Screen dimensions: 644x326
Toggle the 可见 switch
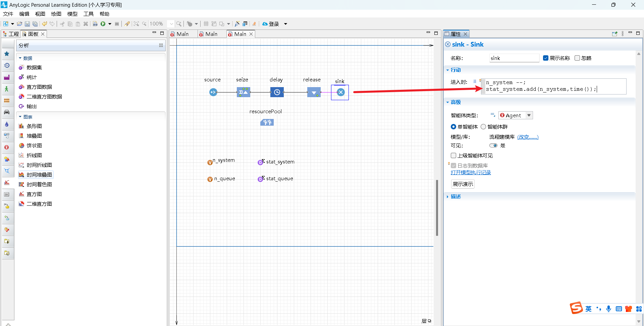pos(493,145)
